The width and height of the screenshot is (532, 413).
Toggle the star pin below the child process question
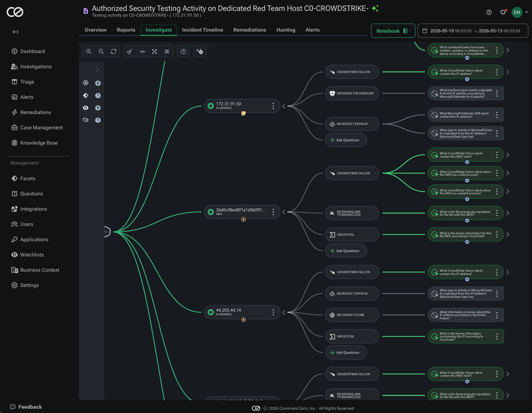[467, 181]
